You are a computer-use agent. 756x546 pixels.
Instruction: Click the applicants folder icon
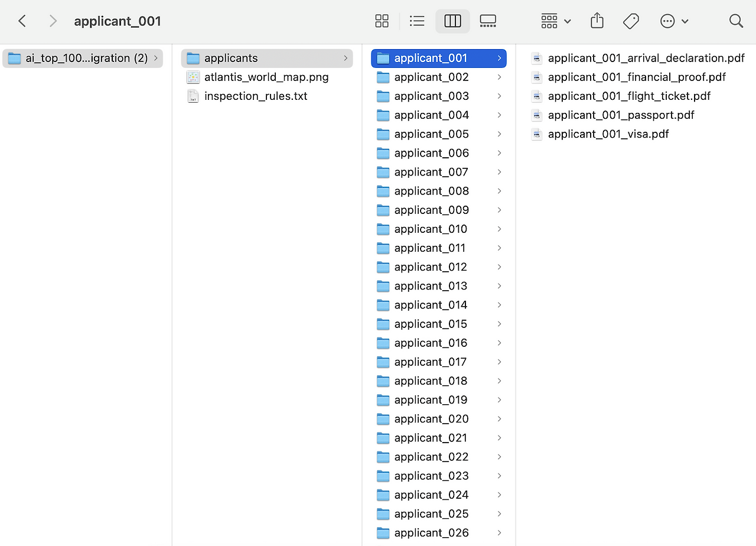coord(193,58)
